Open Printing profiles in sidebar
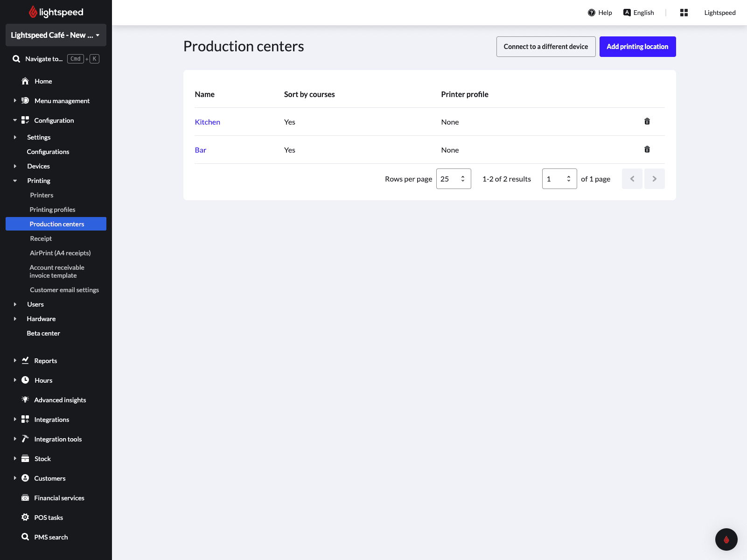Screen dimensions: 747x560 (52, 210)
